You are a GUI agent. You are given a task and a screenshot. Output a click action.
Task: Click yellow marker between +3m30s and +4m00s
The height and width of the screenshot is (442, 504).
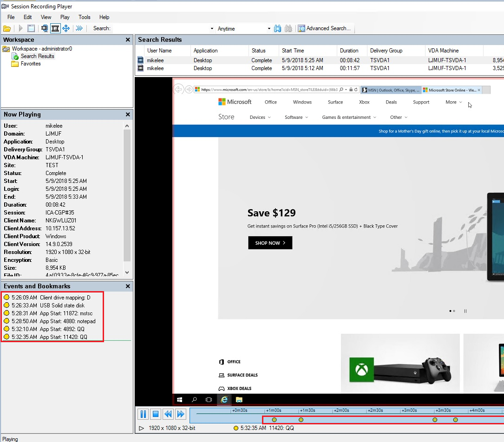coord(456,420)
